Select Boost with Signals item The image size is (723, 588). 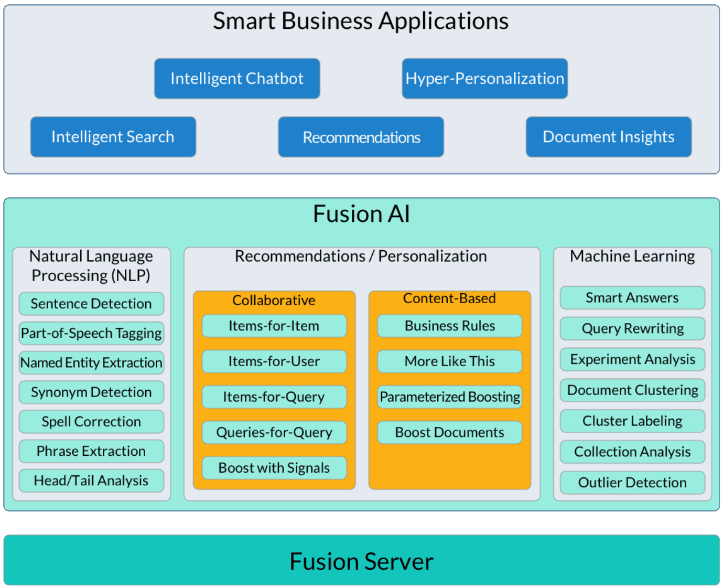(x=274, y=468)
